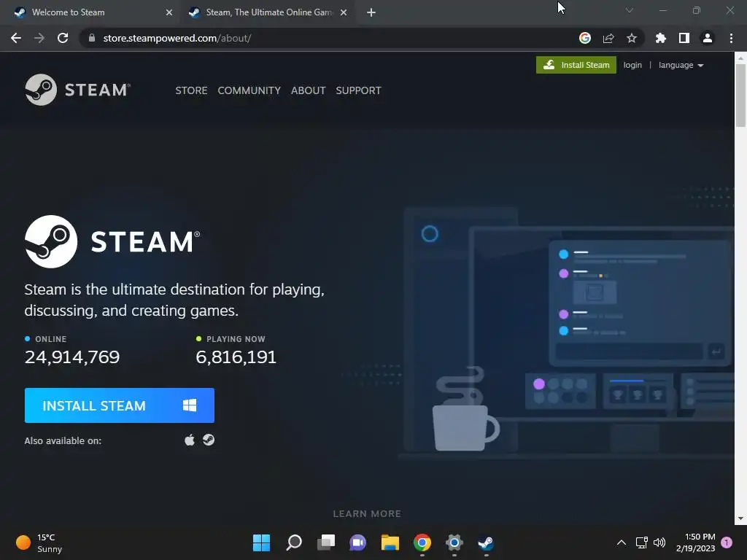Open the SUPPORT menu item
The image size is (747, 560).
point(358,90)
